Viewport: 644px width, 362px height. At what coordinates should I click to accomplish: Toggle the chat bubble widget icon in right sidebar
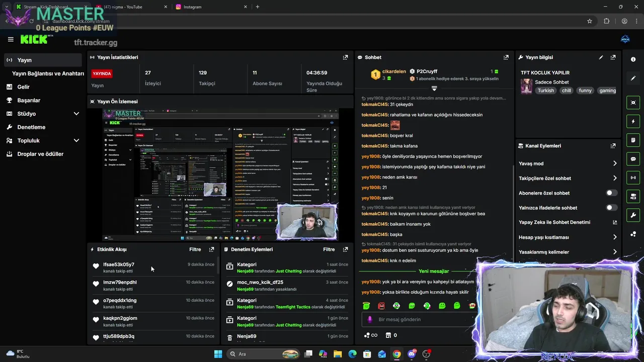(633, 159)
